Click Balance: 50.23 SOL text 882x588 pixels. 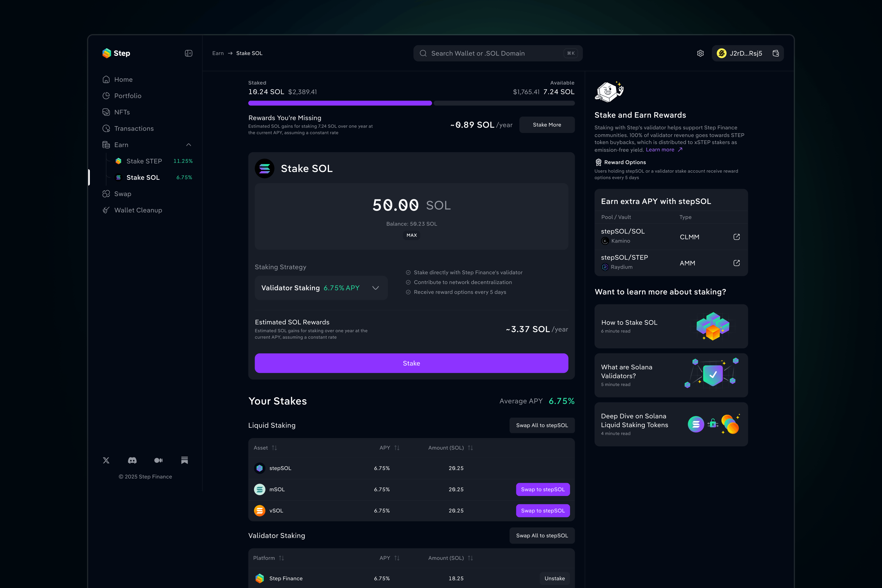[411, 224]
